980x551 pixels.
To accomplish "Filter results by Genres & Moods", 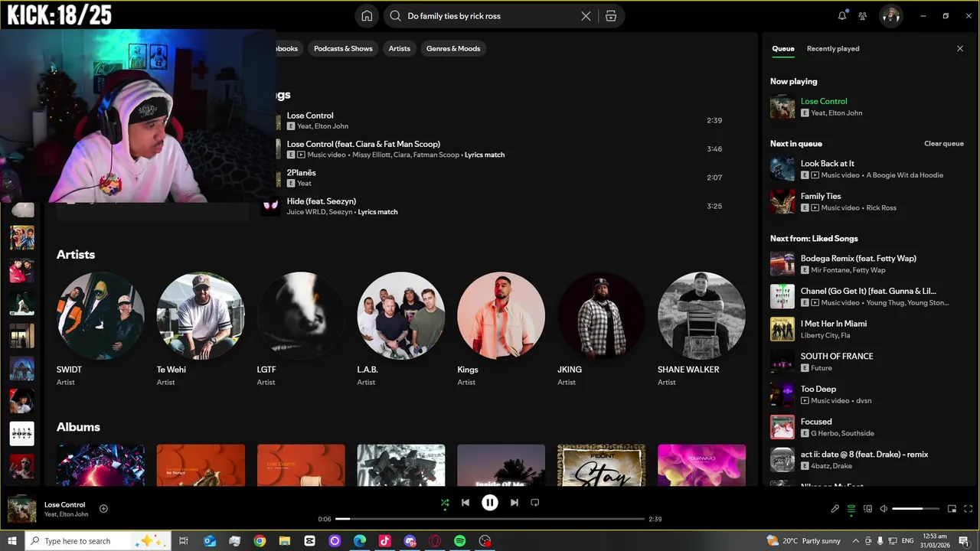I will (453, 48).
